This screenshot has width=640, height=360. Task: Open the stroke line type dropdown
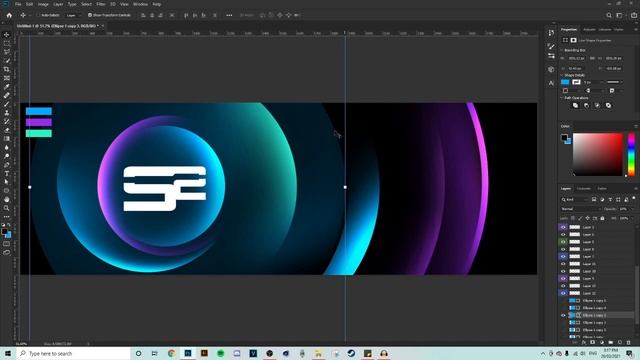click(614, 82)
